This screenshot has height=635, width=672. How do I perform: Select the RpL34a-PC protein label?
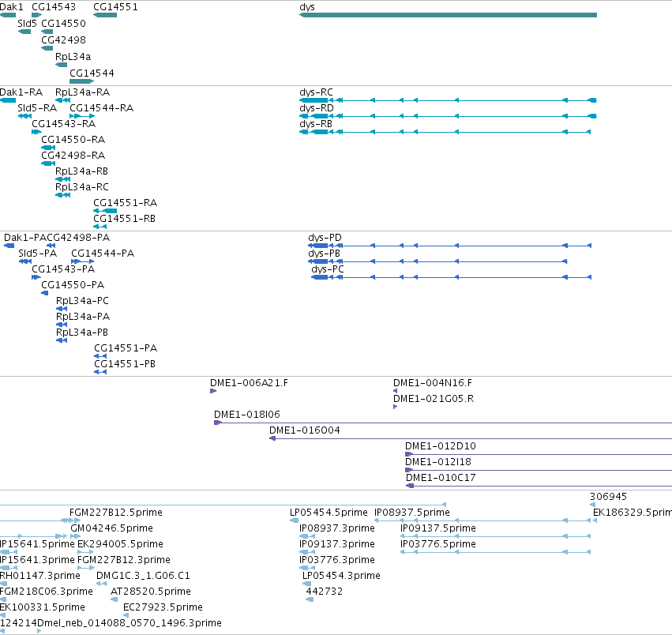tap(82, 301)
